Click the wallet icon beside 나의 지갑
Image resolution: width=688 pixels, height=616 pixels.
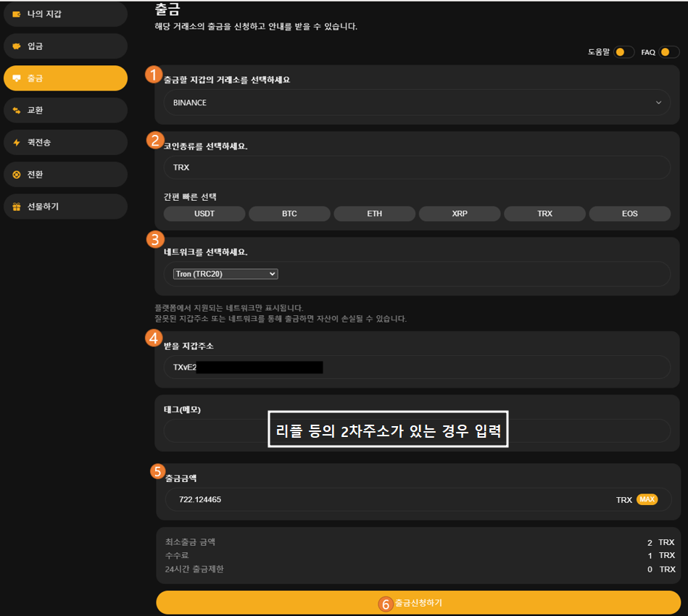click(17, 14)
